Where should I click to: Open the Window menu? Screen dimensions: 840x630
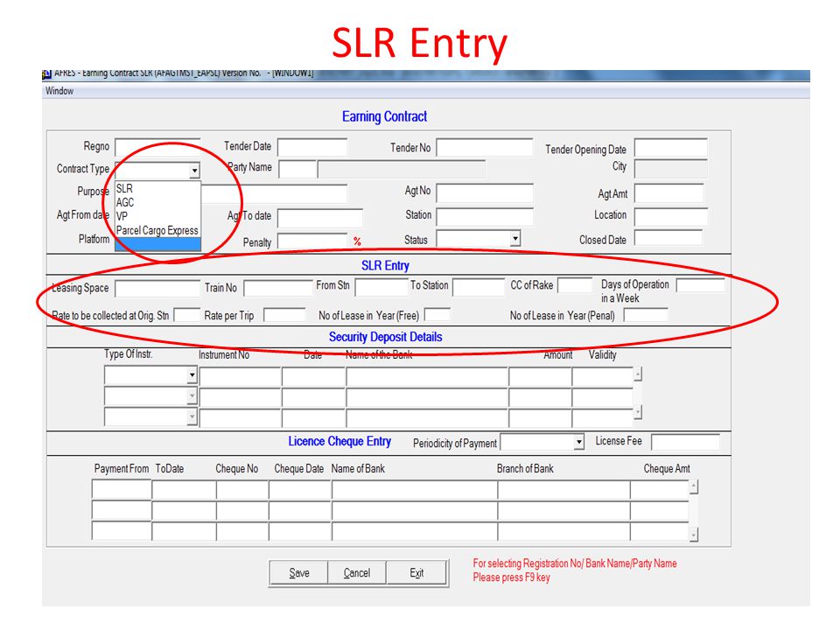(x=59, y=91)
